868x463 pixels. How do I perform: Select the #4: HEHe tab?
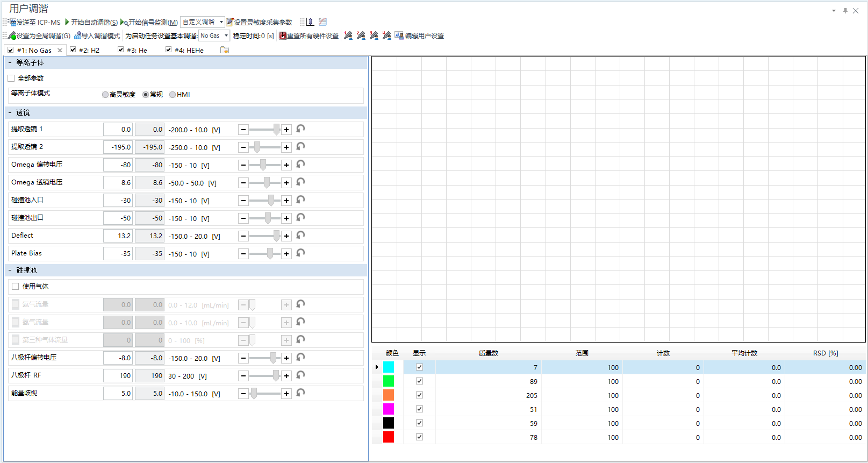[x=189, y=50]
